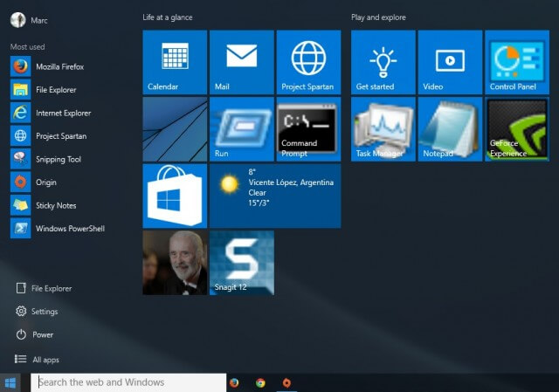Launch the Command Prompt tile
Screen dimensions: 559x392
[308, 129]
